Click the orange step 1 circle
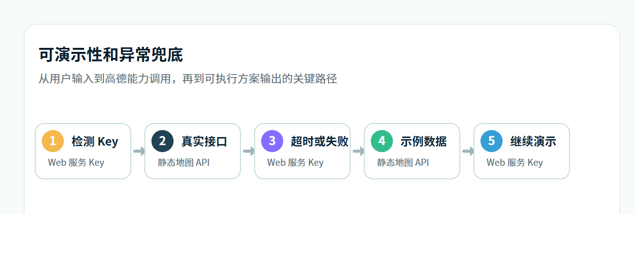Image resolution: width=644 pixels, height=262 pixels. (x=53, y=141)
